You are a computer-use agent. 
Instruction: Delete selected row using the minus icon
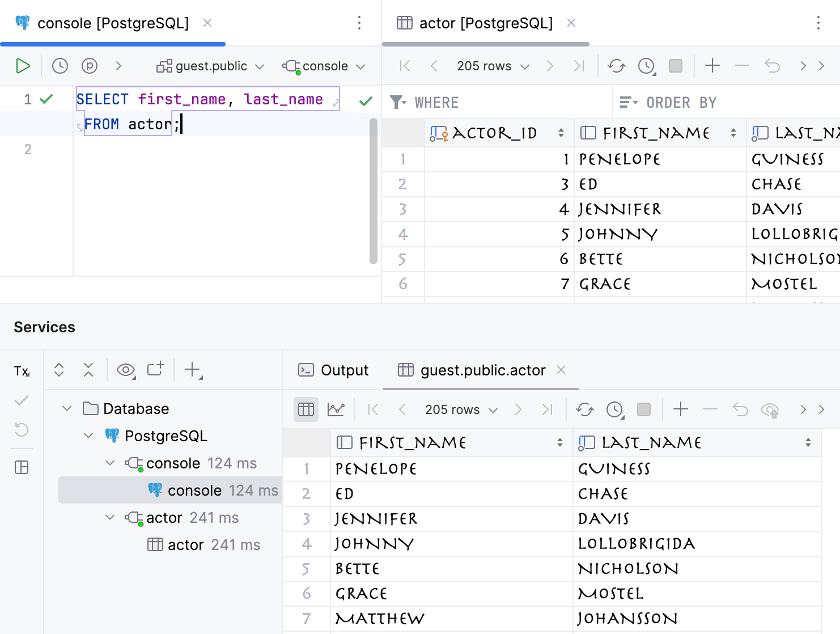[x=741, y=66]
